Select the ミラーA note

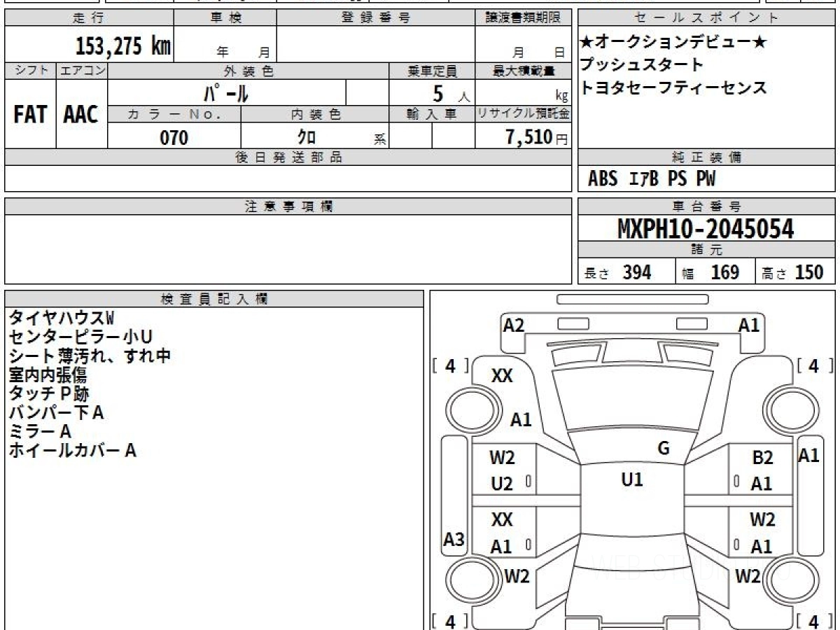click(40, 432)
